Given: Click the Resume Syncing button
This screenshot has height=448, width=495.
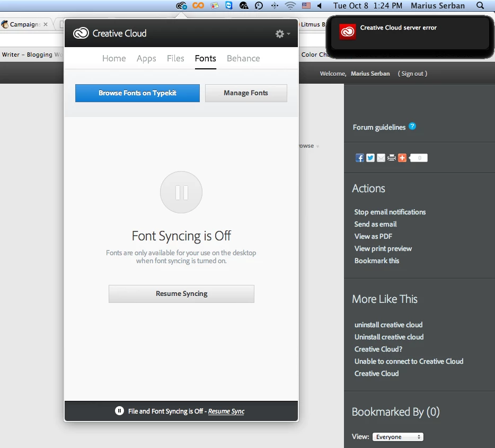Looking at the screenshot, I should pyautogui.click(x=182, y=294).
